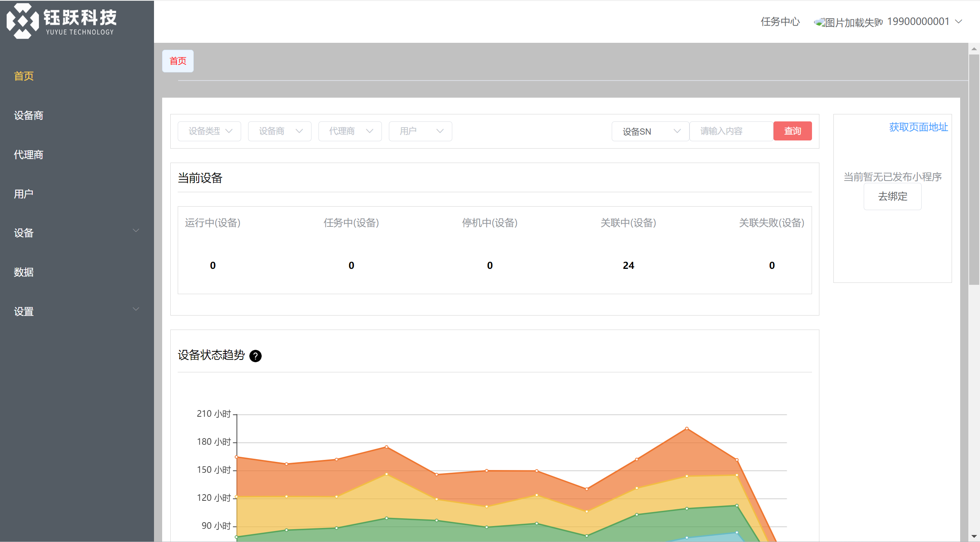Click the 180 小时 axis label
980x542 pixels.
tap(214, 442)
